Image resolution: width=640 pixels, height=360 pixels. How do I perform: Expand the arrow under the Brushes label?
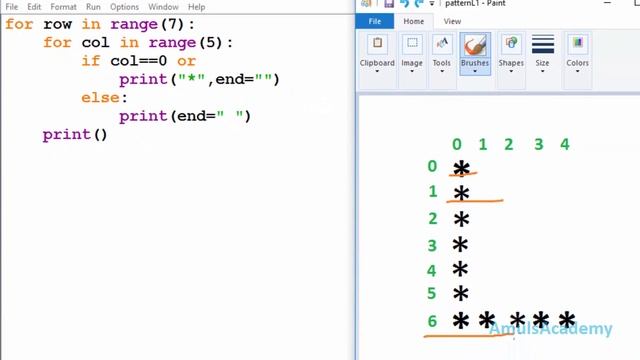click(475, 71)
